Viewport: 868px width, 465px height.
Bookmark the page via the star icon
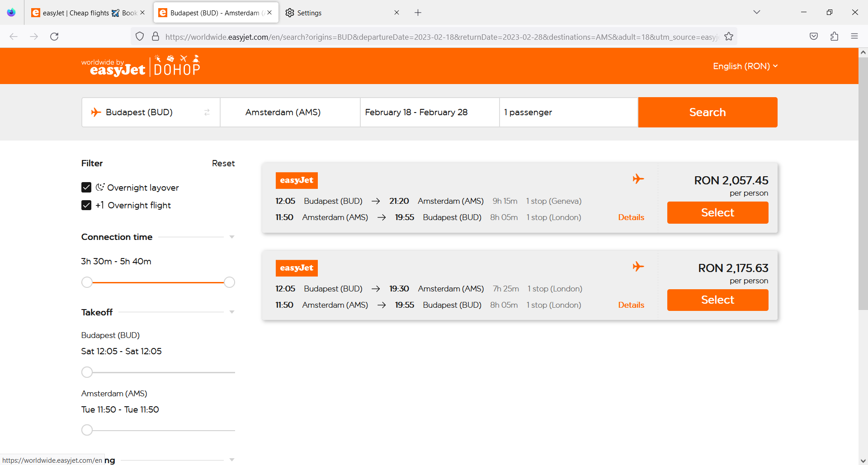[x=729, y=37]
